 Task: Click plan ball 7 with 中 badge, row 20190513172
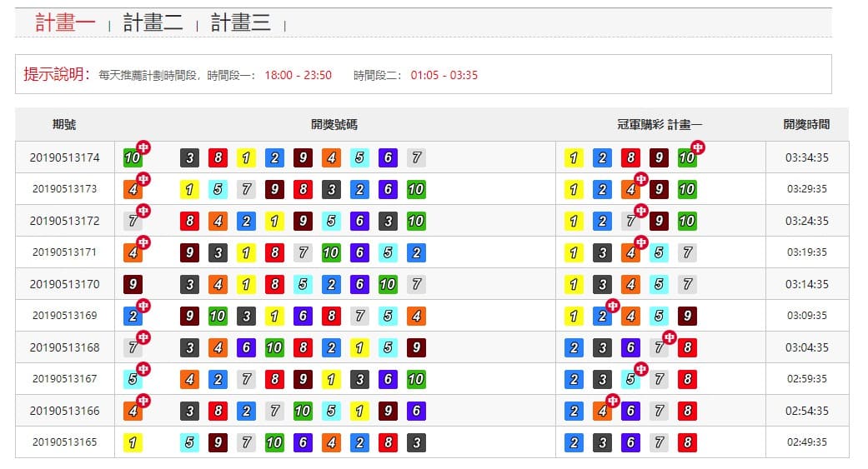click(630, 222)
